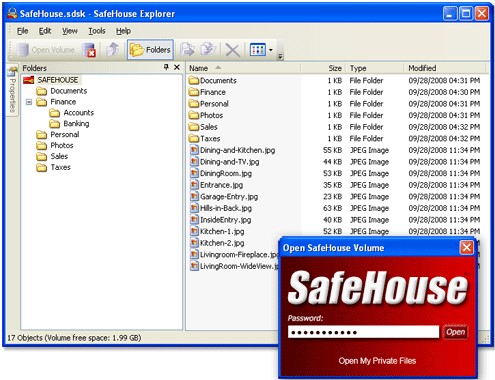Viewport: 495px width, 380px height.
Task: Click the Copy To toolbar icon
Action: pyautogui.click(x=188, y=50)
